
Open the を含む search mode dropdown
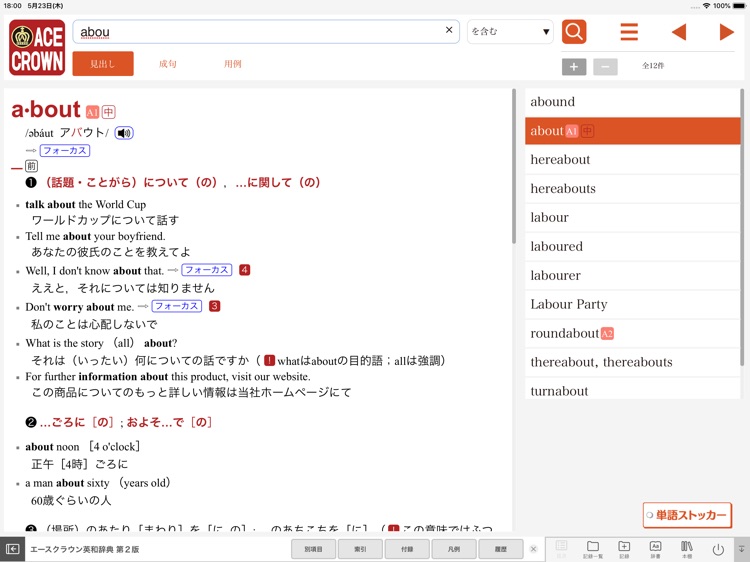pyautogui.click(x=510, y=32)
